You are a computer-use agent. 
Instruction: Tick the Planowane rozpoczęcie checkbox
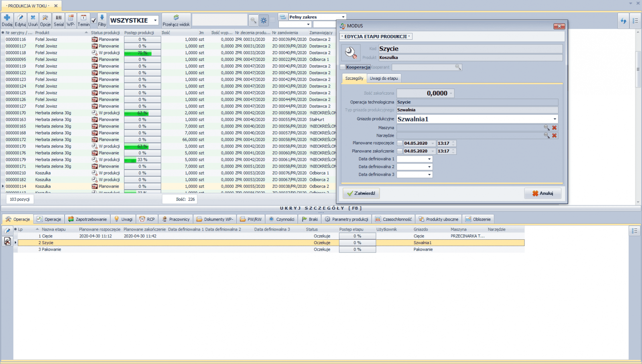400,143
